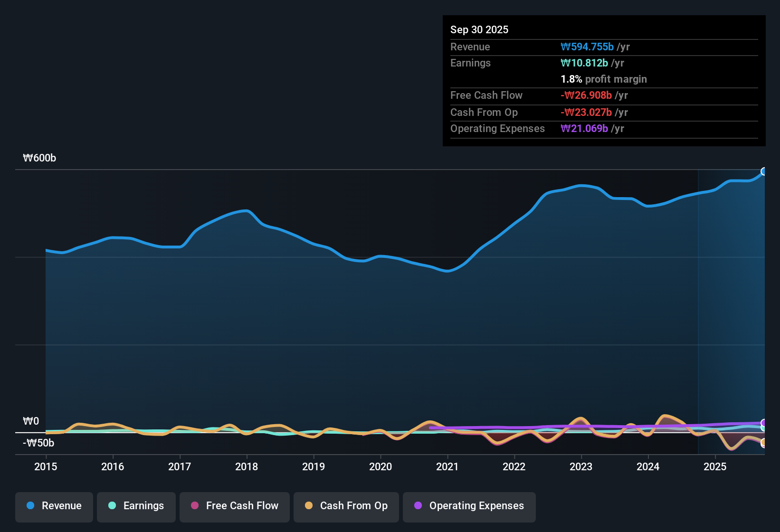Toggle the Cash From Op series legend button
Image resolution: width=780 pixels, height=532 pixels.
[x=346, y=506]
